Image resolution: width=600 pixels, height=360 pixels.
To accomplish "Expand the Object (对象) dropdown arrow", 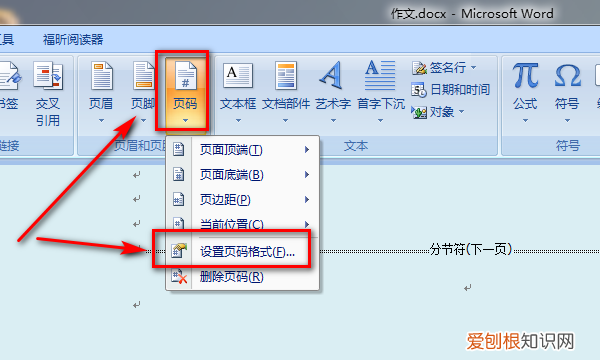I will pyautogui.click(x=461, y=112).
